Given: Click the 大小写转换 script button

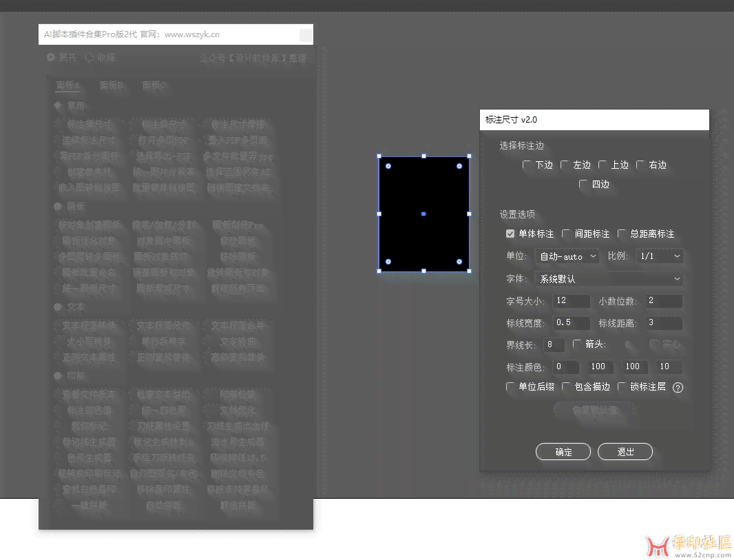Looking at the screenshot, I should (x=89, y=342).
